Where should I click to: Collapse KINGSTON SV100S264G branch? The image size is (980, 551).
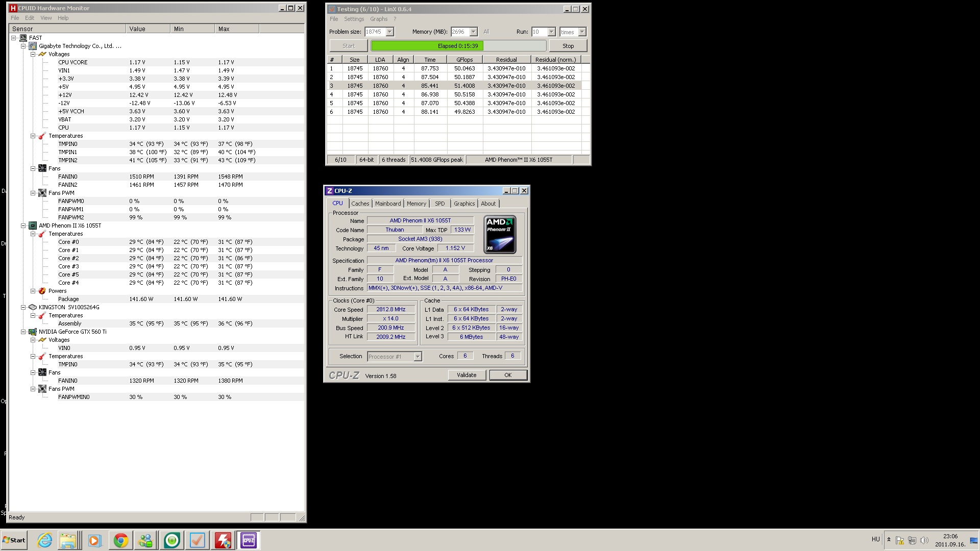23,307
